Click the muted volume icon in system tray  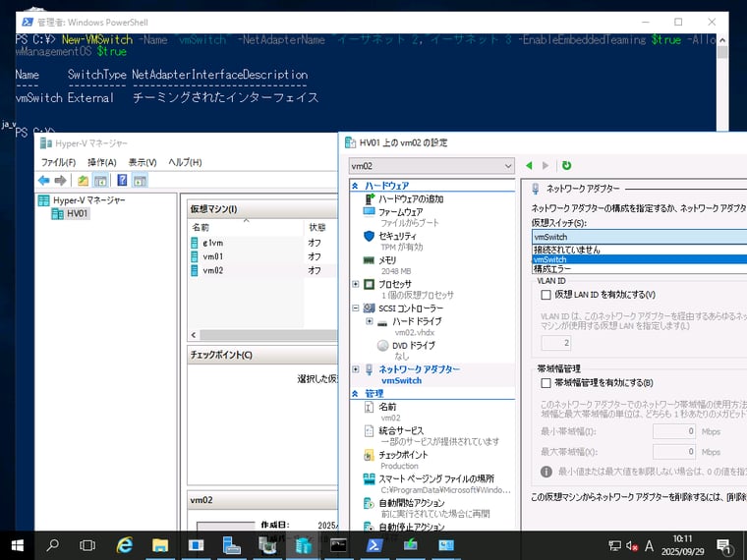point(632,545)
